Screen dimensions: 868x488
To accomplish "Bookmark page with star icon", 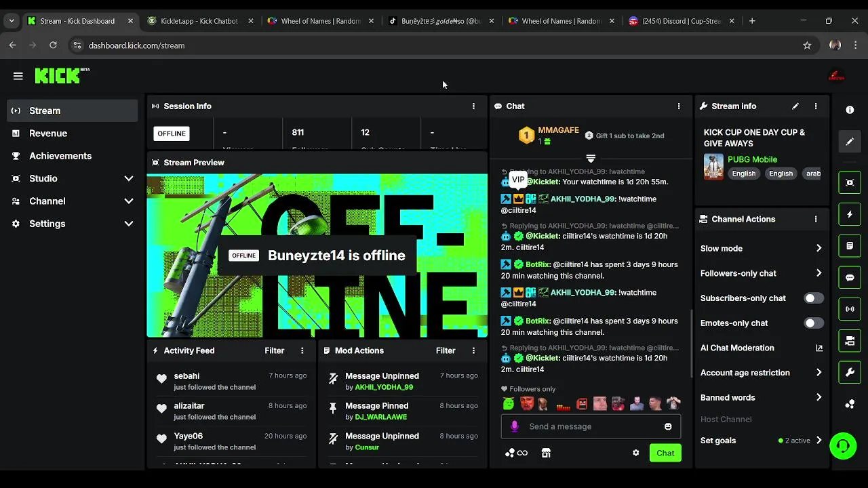I will (x=807, y=45).
